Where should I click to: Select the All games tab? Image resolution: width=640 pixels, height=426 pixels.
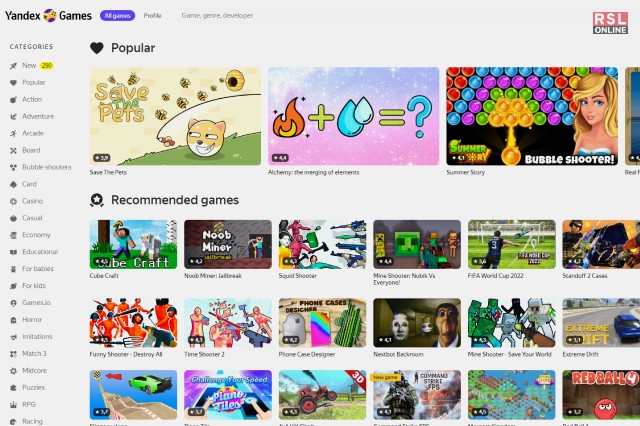(x=118, y=16)
